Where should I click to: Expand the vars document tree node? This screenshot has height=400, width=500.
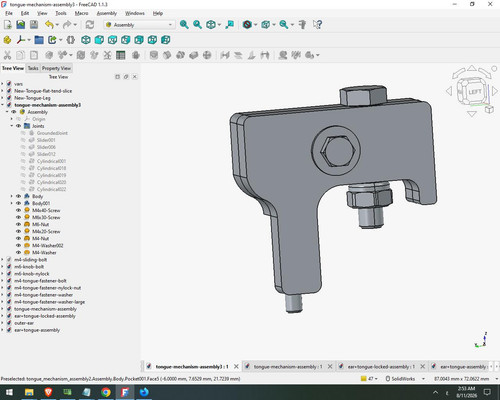pyautogui.click(x=3, y=84)
